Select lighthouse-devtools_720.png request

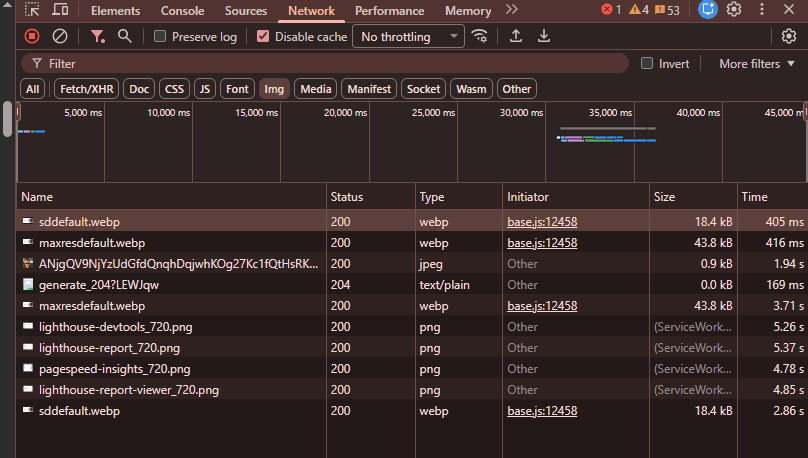coord(412,327)
